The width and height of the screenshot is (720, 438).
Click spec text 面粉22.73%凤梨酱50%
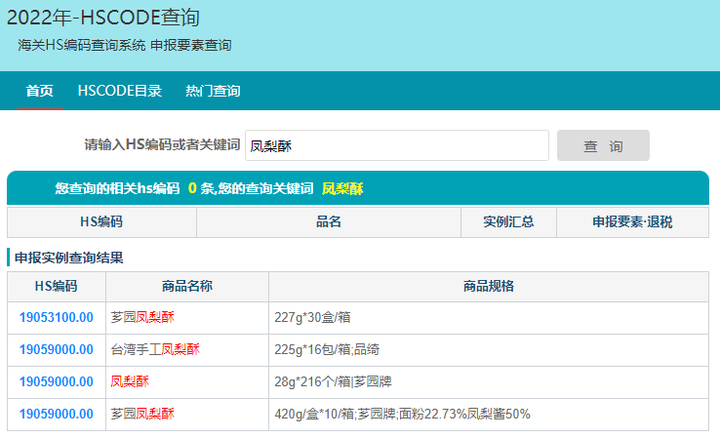tap(465, 414)
